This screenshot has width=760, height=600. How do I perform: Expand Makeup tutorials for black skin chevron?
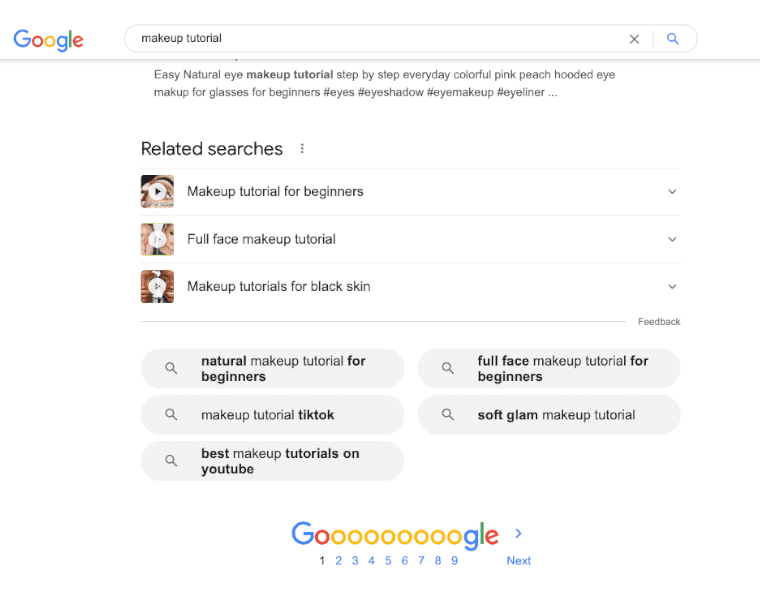click(672, 287)
